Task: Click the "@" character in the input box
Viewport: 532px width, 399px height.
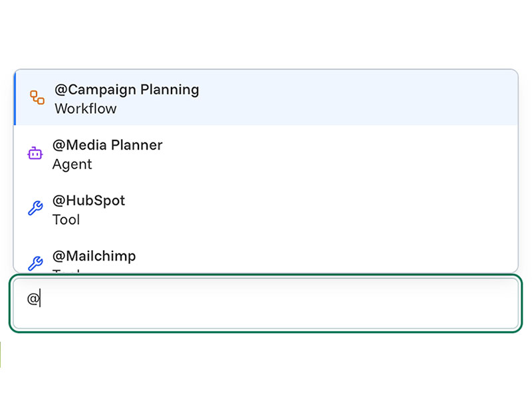Action: (x=32, y=299)
